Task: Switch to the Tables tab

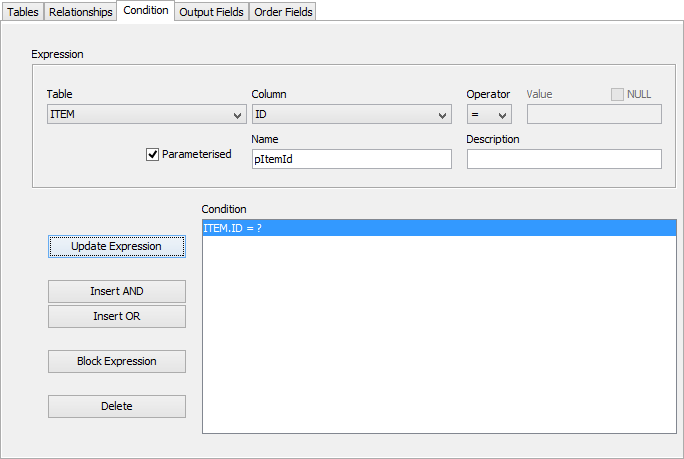Action: pos(23,12)
